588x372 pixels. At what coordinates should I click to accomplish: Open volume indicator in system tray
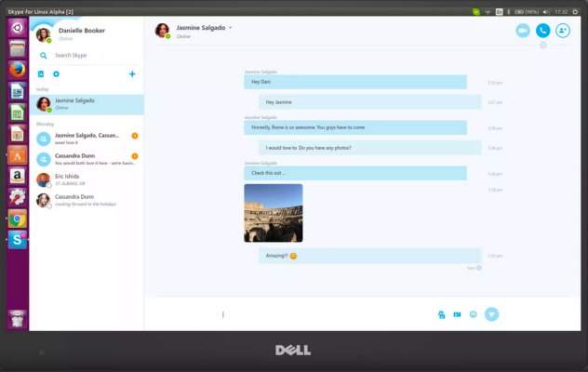click(546, 12)
